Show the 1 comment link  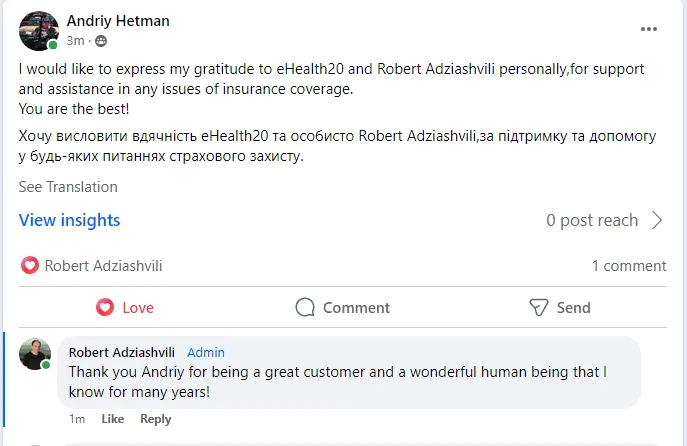click(x=628, y=266)
